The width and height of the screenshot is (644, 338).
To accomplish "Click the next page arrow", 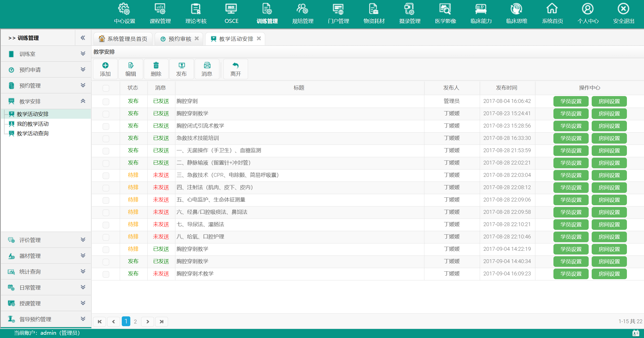I will (x=147, y=321).
